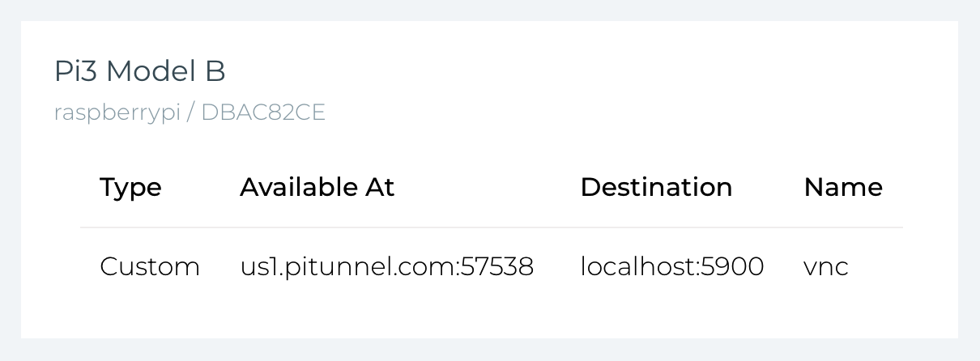
Task: Sort by the Destination column header
Action: [656, 187]
